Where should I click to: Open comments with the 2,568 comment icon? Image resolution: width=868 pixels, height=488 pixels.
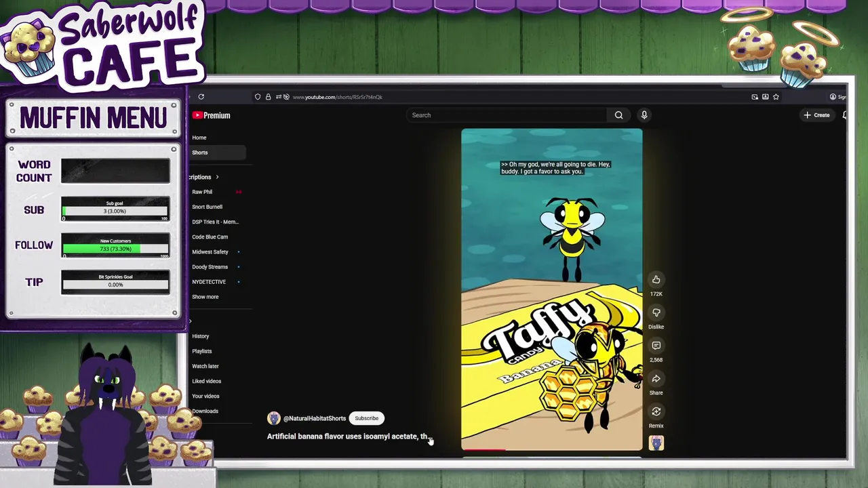pyautogui.click(x=656, y=346)
